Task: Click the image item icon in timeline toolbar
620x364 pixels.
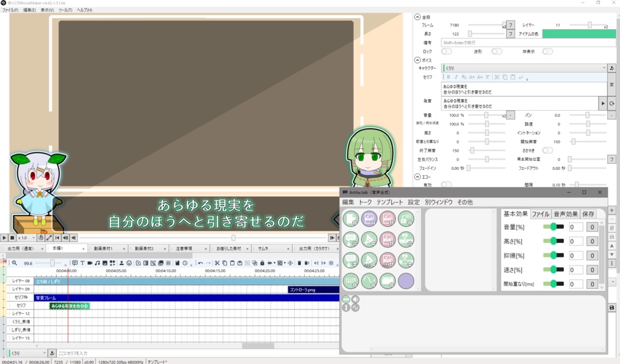Action: [105, 263]
